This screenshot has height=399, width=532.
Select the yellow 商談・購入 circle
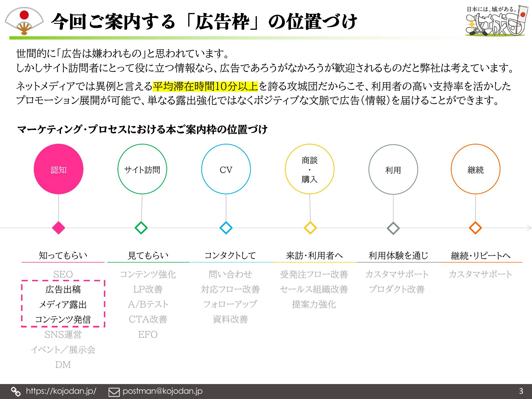tap(310, 169)
